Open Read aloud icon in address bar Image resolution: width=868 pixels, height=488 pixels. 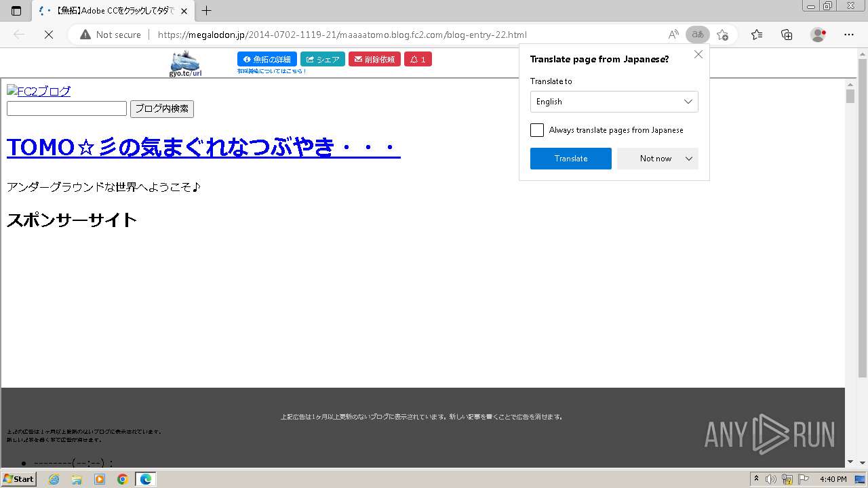pyautogui.click(x=673, y=35)
